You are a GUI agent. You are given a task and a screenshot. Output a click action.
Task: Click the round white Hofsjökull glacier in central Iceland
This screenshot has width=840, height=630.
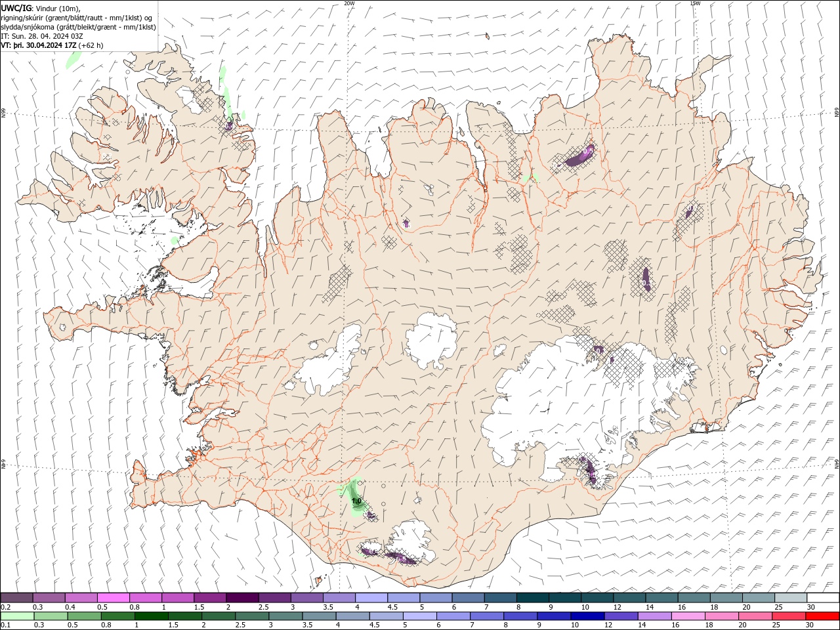click(x=432, y=340)
